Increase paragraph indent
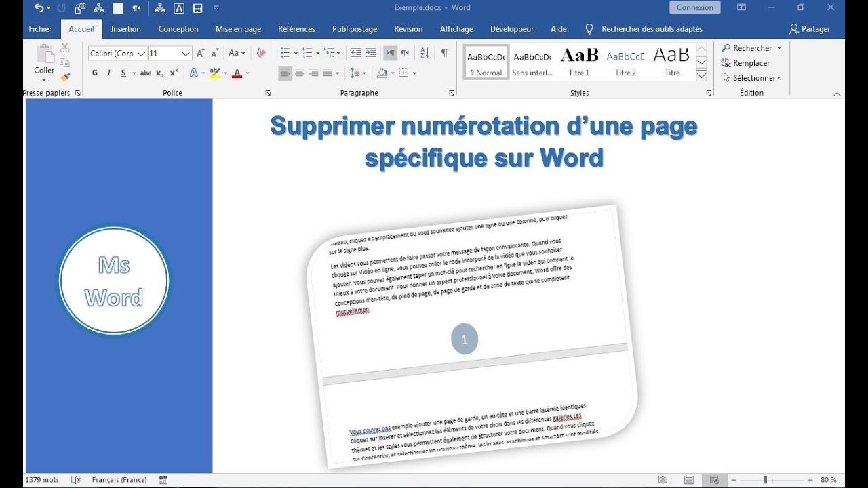Viewport: 868px width, 488px height. point(370,53)
